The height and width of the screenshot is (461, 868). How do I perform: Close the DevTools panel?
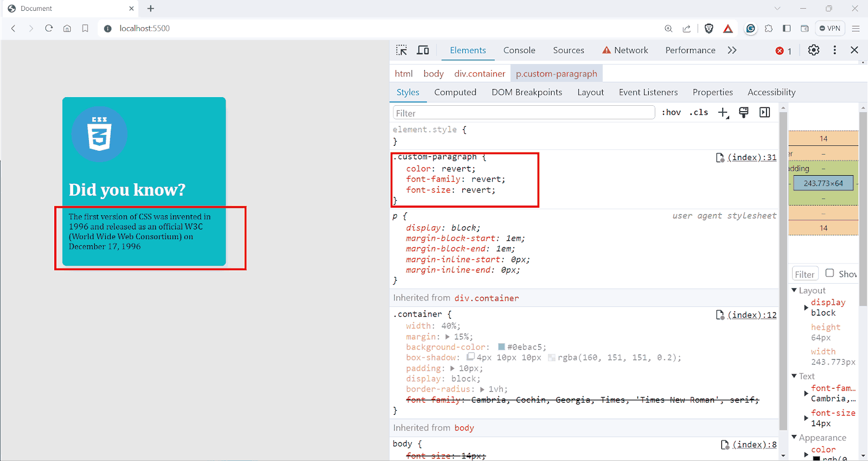(854, 50)
